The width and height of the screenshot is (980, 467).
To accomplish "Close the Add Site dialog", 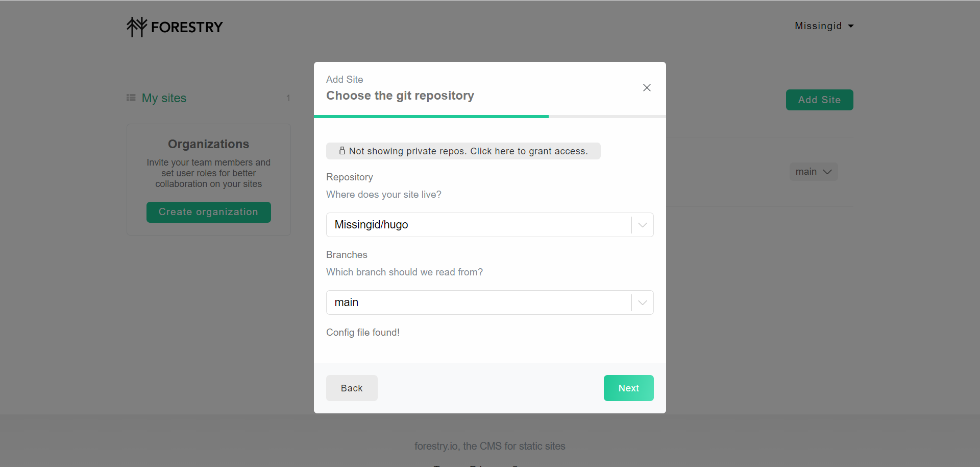I will tap(647, 88).
